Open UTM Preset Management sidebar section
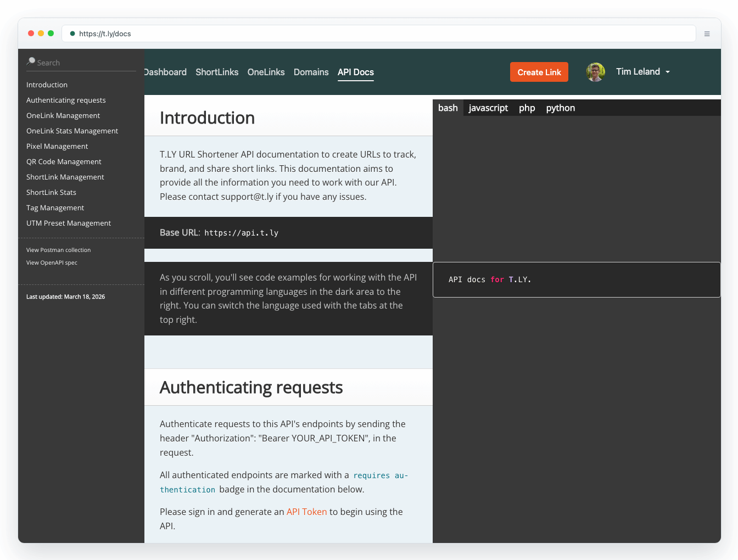This screenshot has height=560, width=738. pos(69,223)
